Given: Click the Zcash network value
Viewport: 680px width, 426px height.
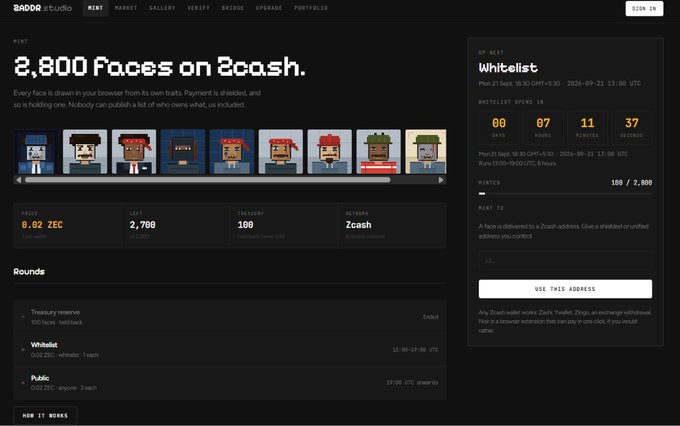Looking at the screenshot, I should [358, 225].
